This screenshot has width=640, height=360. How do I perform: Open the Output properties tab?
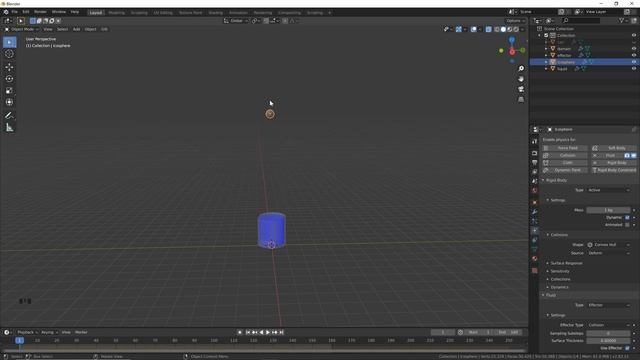click(535, 162)
